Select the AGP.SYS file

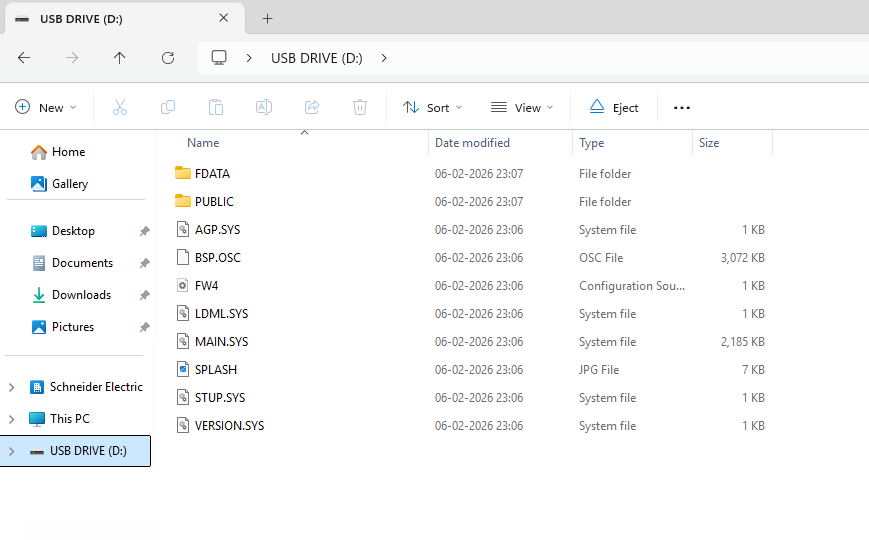click(217, 230)
